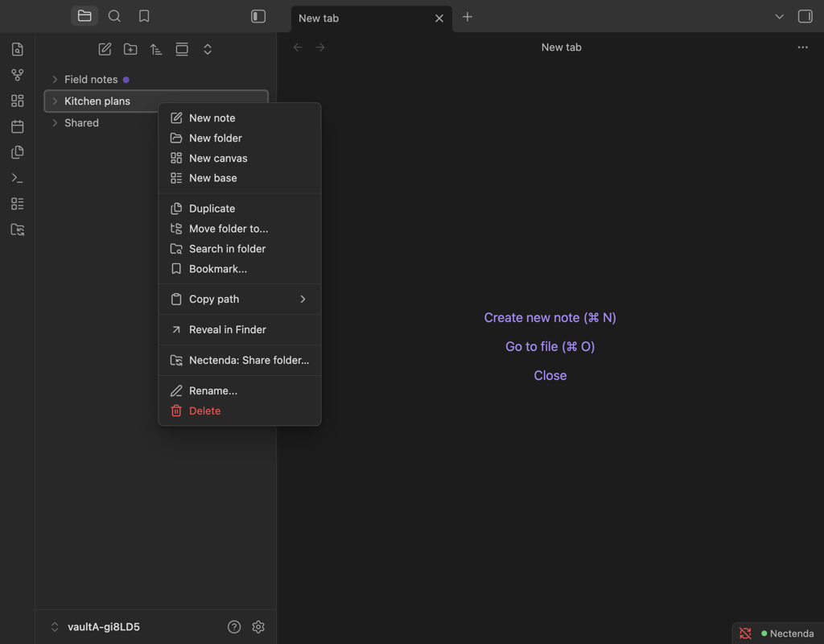Open graph view ribbon icon
Screen dimensions: 824x644
18,75
